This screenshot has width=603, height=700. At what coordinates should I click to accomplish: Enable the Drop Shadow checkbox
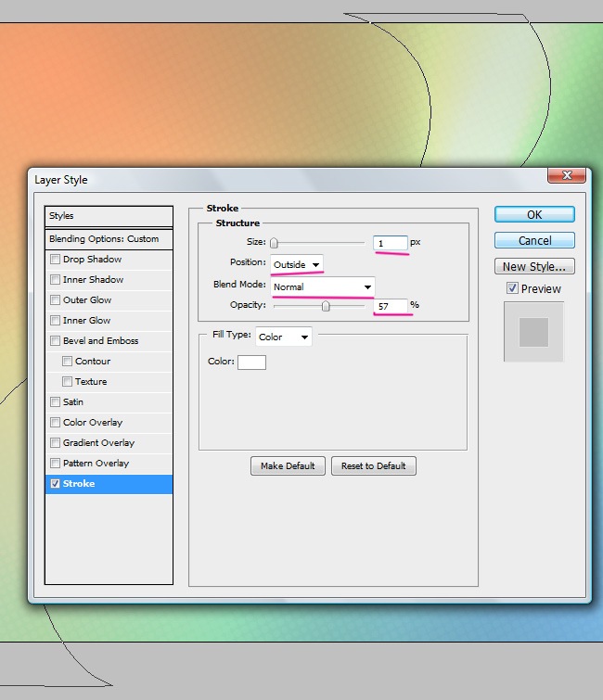coord(56,260)
